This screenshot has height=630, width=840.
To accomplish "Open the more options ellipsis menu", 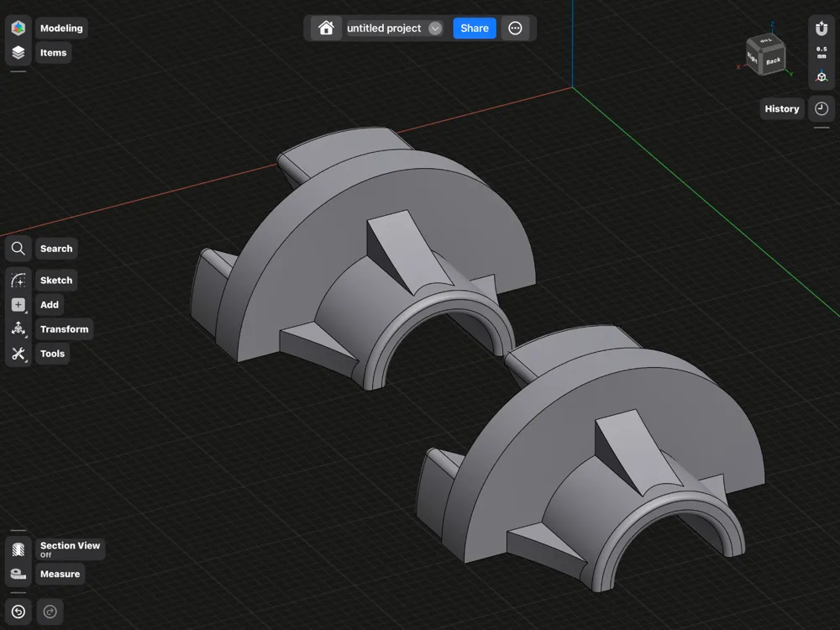I will [515, 29].
